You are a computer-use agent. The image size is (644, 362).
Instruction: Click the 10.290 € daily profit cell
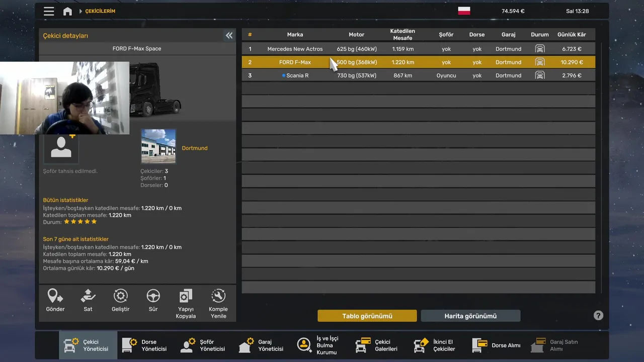tap(572, 62)
